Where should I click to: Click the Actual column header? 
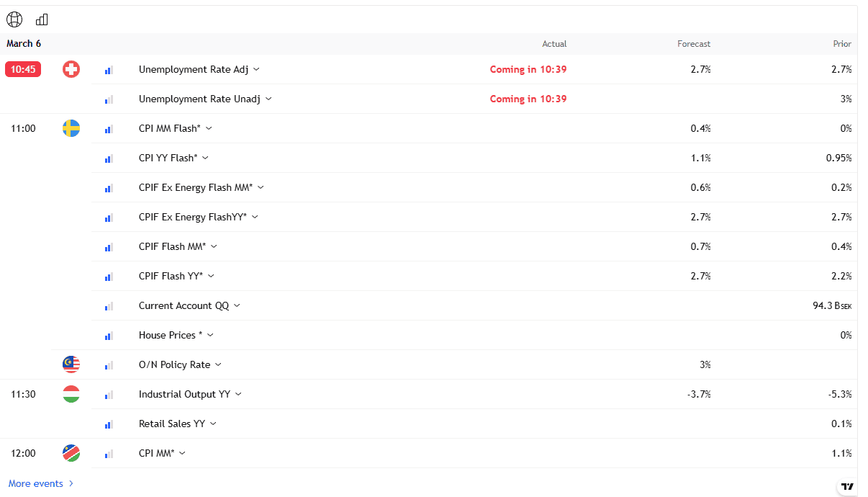(554, 44)
